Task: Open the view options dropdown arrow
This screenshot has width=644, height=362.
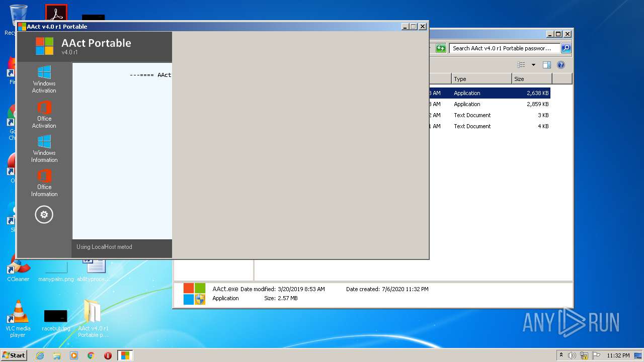Action: [x=533, y=65]
